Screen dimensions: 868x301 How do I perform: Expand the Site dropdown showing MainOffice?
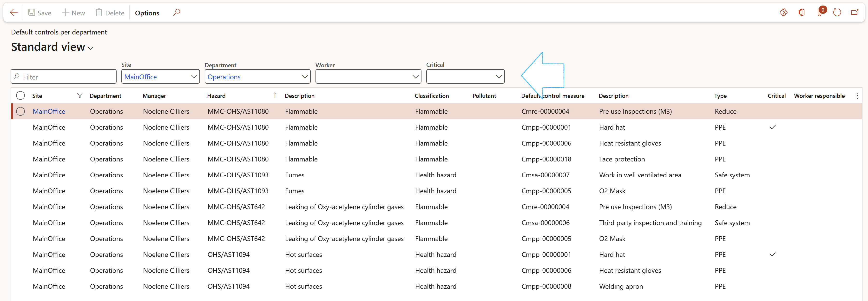click(194, 76)
